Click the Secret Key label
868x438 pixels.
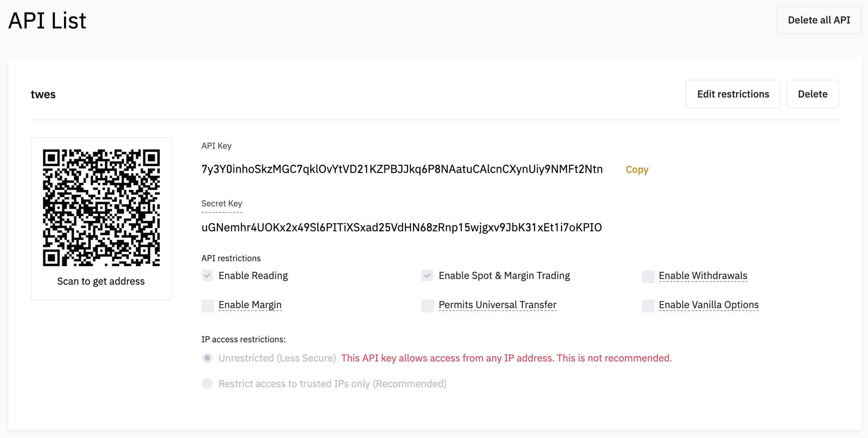[222, 204]
